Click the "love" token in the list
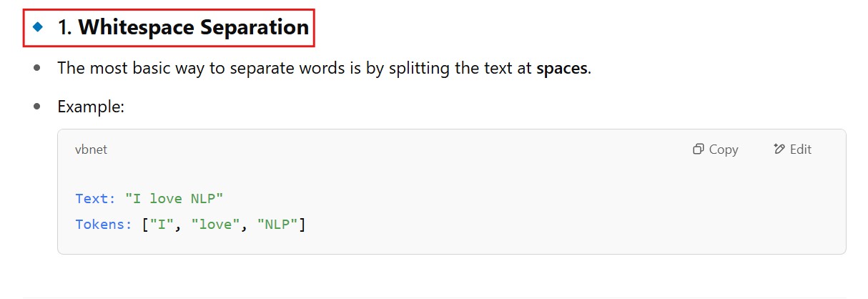 click(217, 225)
